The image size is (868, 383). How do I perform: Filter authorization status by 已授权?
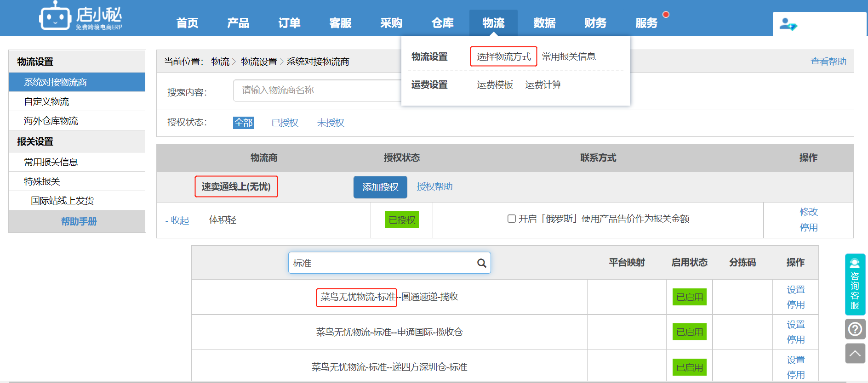[285, 123]
